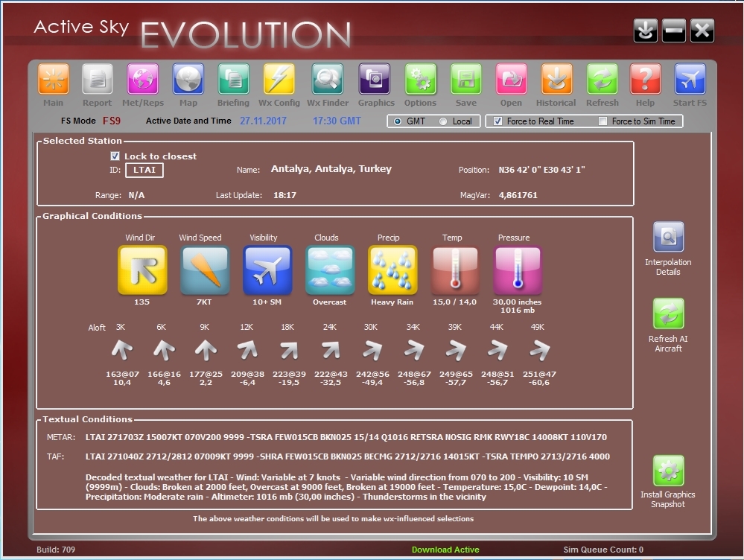Open Historical weather download icon
The width and height of the screenshot is (744, 560).
(556, 79)
